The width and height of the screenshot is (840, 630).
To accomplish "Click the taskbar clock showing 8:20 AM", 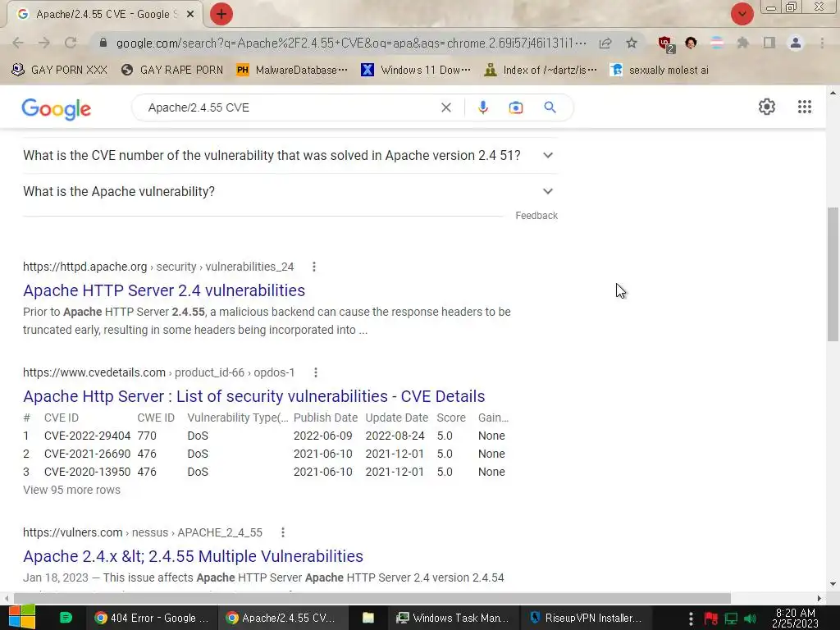I will click(795, 618).
